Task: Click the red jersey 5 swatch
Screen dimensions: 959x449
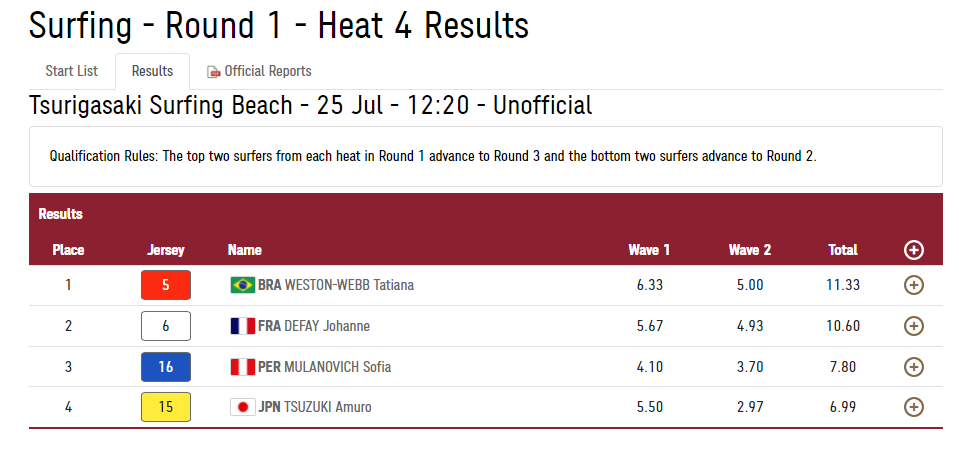Action: tap(166, 285)
